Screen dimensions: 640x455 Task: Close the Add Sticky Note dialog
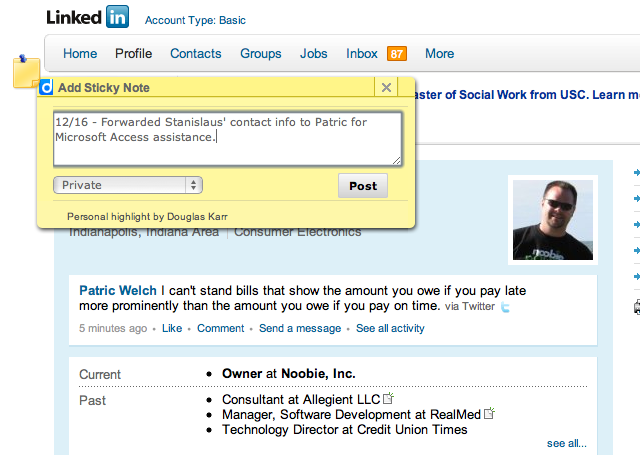pos(387,88)
